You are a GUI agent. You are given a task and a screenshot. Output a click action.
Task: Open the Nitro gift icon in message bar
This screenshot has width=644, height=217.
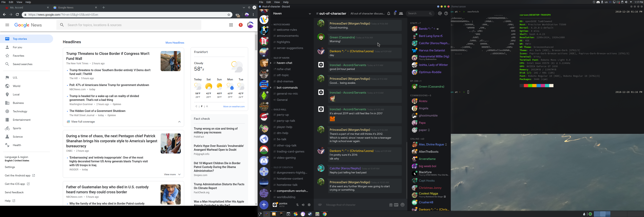pos(391,205)
